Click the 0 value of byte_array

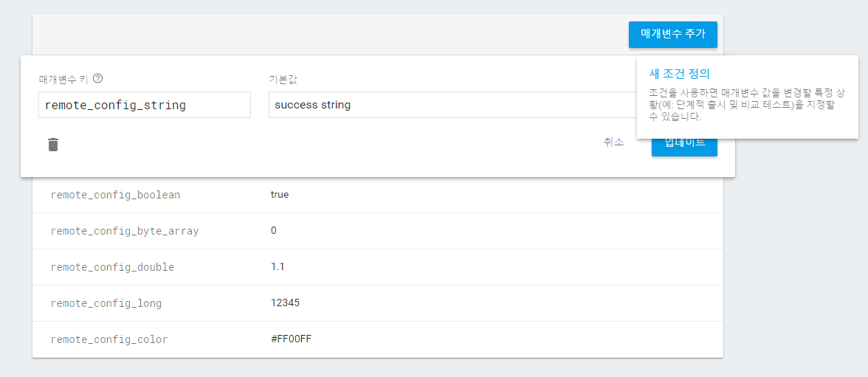(274, 231)
